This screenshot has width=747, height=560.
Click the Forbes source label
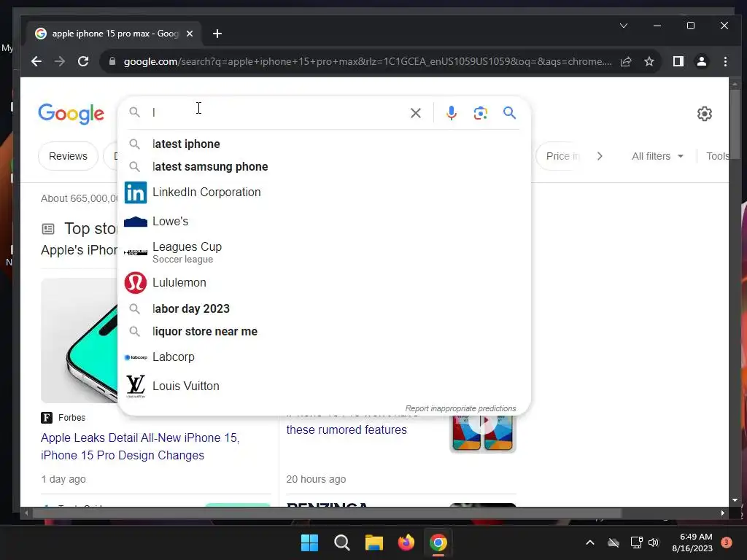pyautogui.click(x=72, y=418)
